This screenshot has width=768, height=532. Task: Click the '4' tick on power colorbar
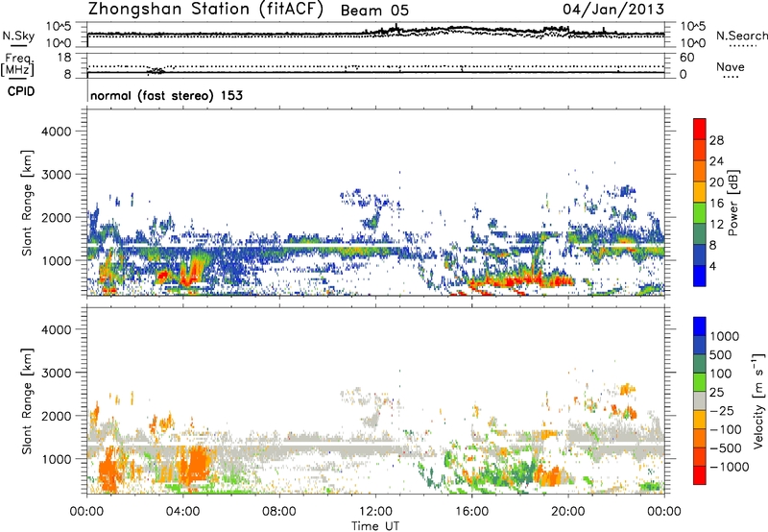(x=712, y=267)
